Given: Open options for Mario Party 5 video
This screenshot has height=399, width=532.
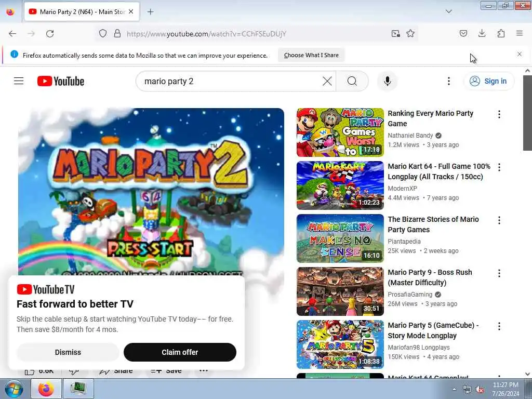Looking at the screenshot, I should tap(499, 326).
